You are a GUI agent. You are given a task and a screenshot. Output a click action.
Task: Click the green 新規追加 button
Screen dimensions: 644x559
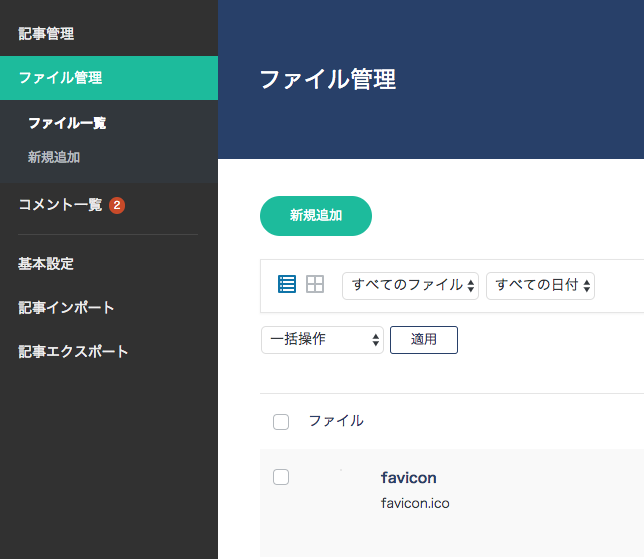316,216
